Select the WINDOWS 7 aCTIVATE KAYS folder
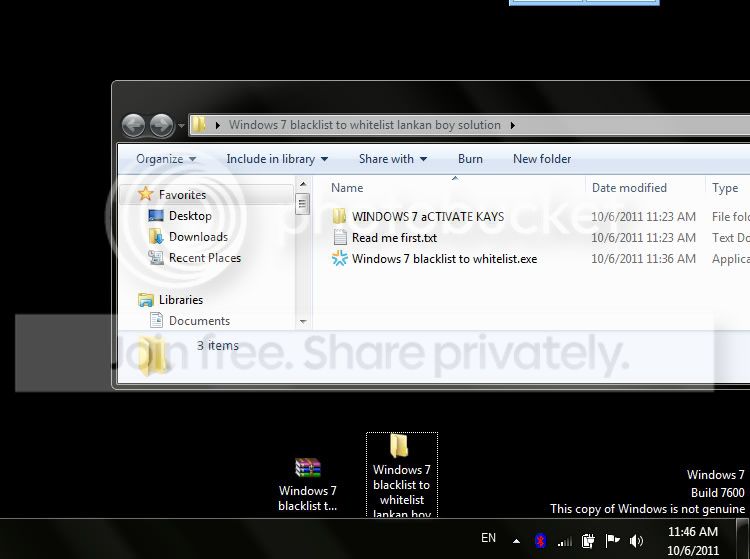The image size is (750, 559). coord(428,217)
